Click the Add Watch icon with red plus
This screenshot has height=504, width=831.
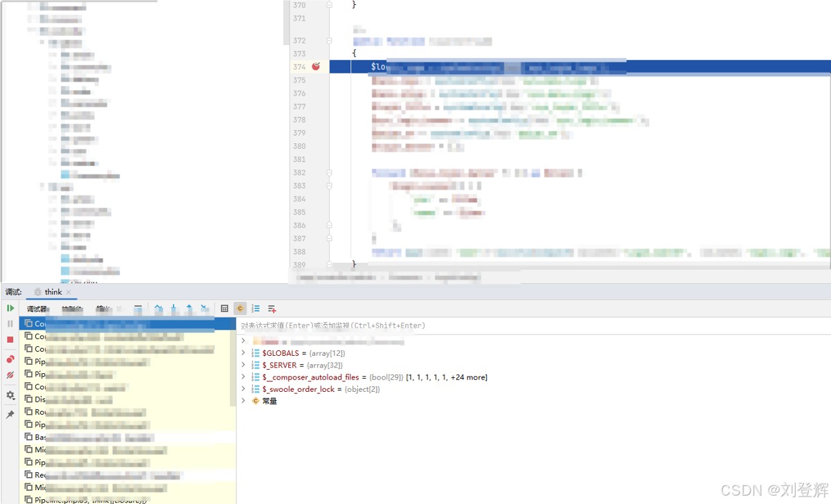click(272, 309)
